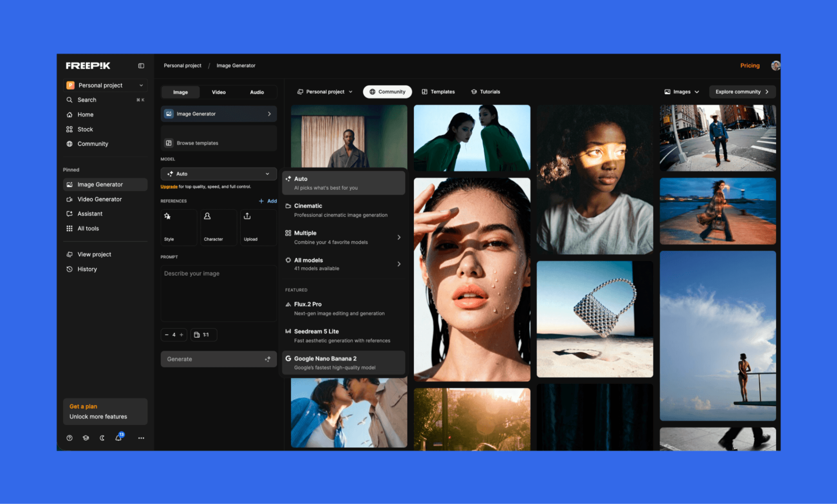Toggle dark mode moon icon
The height and width of the screenshot is (504, 837).
click(102, 438)
